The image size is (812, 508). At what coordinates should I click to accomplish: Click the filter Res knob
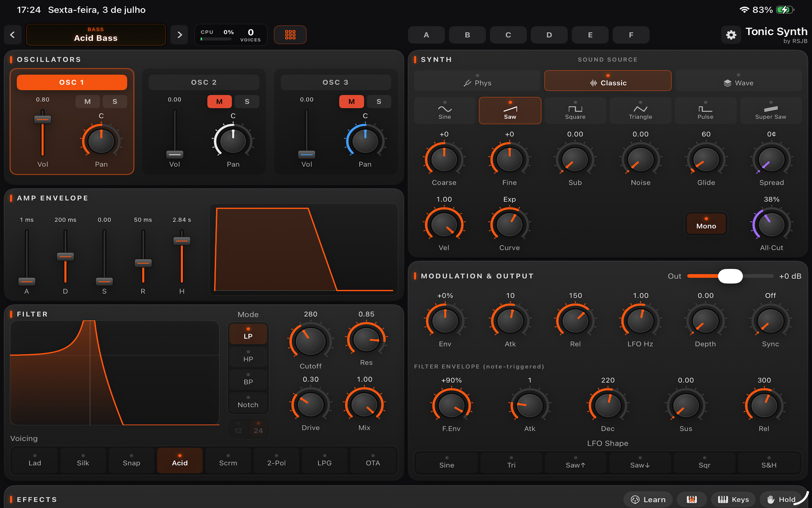click(x=366, y=339)
